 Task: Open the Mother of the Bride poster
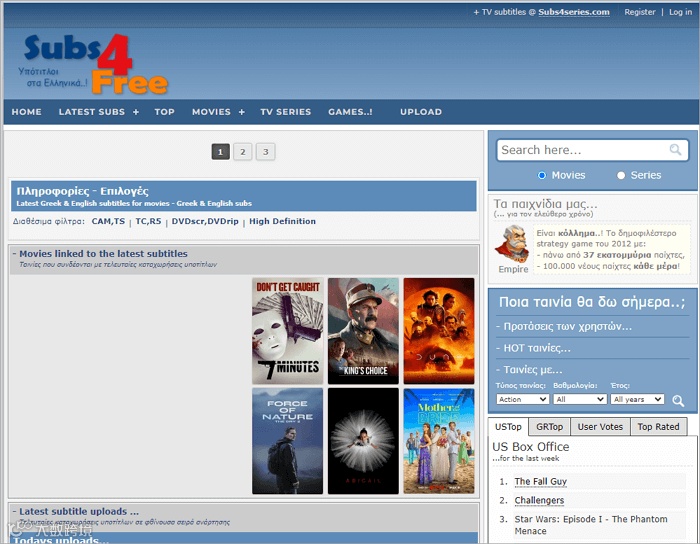click(x=439, y=441)
